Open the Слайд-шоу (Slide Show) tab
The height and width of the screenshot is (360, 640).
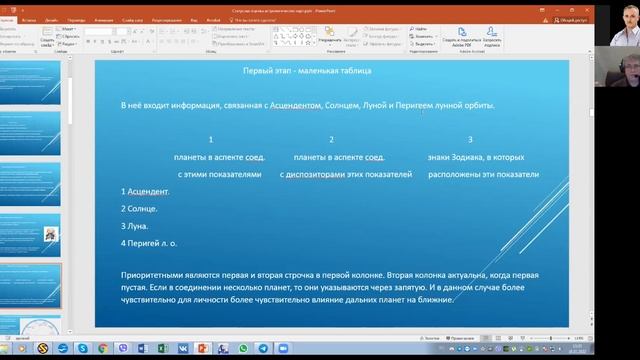click(x=132, y=20)
